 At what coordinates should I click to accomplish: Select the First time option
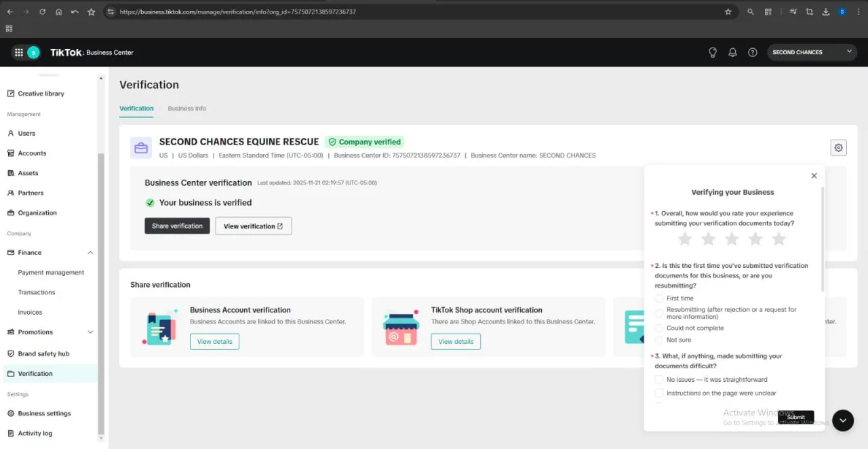(x=659, y=298)
